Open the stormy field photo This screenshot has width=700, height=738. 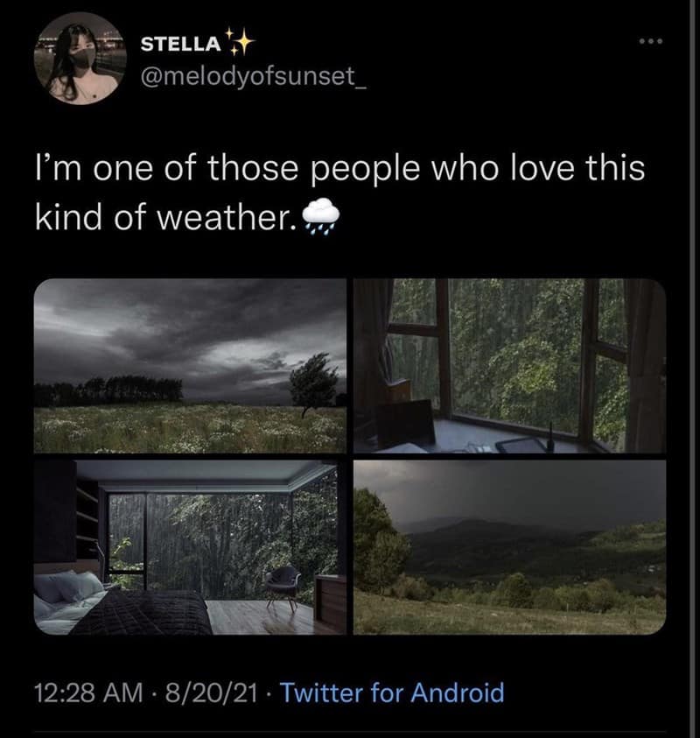pos(191,366)
